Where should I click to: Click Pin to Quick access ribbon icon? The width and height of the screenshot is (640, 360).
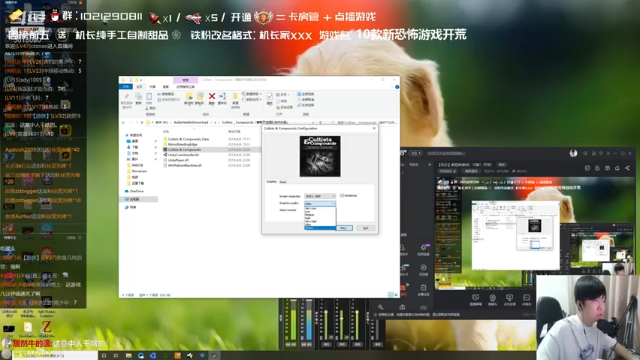127,97
